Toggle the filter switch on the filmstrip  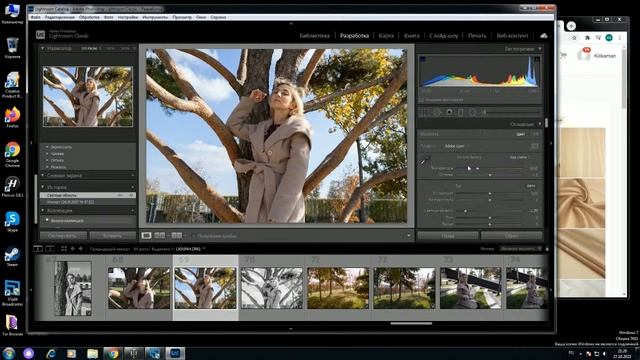point(547,249)
